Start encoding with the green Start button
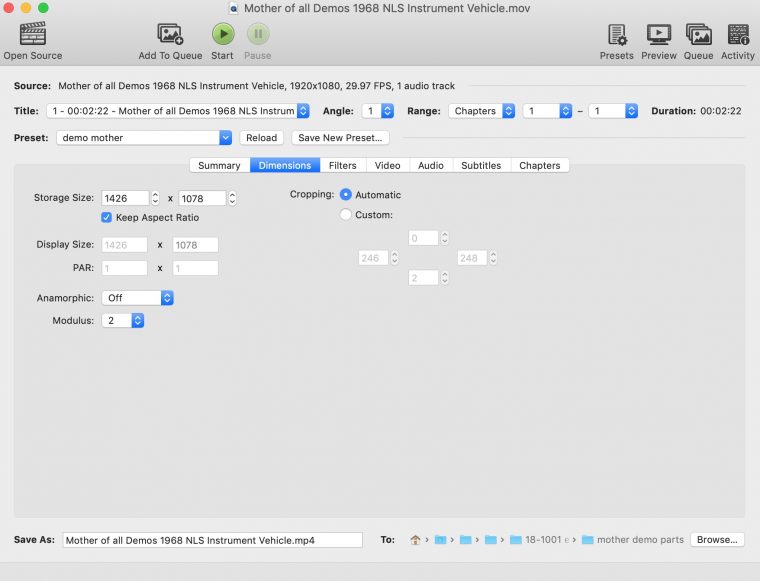 pyautogui.click(x=223, y=34)
